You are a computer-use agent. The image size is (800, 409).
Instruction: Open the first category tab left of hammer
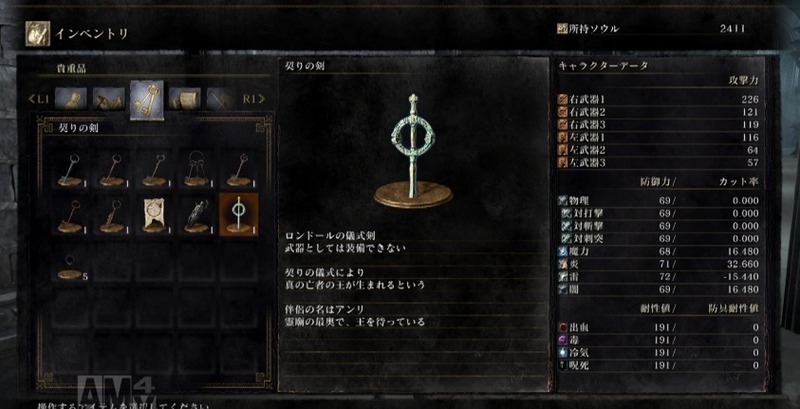click(x=70, y=99)
